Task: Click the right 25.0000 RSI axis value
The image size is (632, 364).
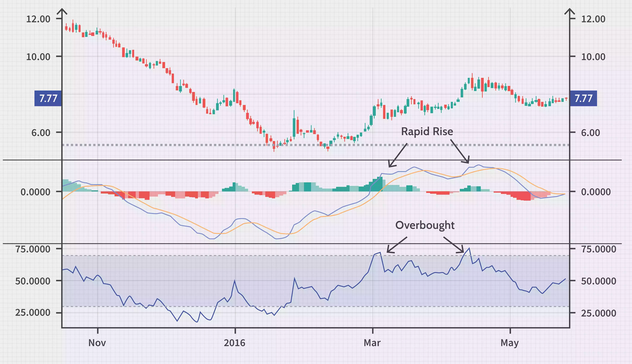Action: (599, 313)
